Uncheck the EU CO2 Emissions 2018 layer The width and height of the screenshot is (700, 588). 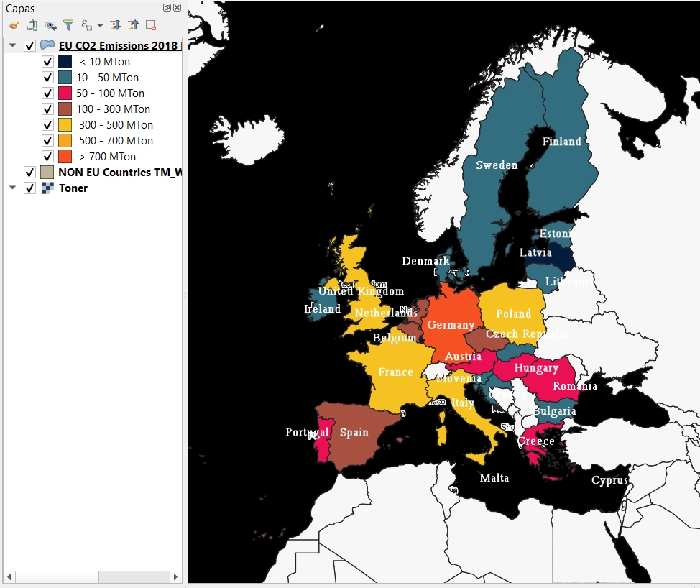pyautogui.click(x=29, y=46)
